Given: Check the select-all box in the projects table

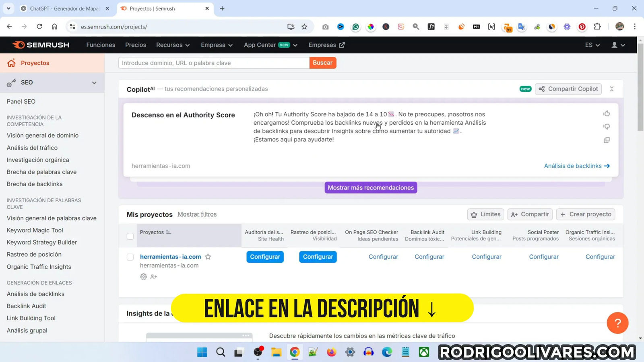Looking at the screenshot, I should click(130, 236).
